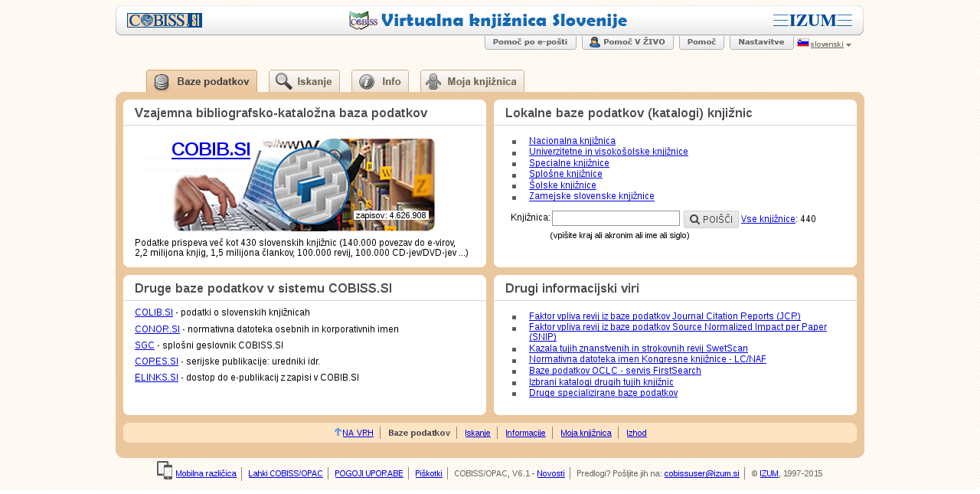The image size is (980, 494).
Task: Click the IZUM logo in header
Action: [x=812, y=21]
